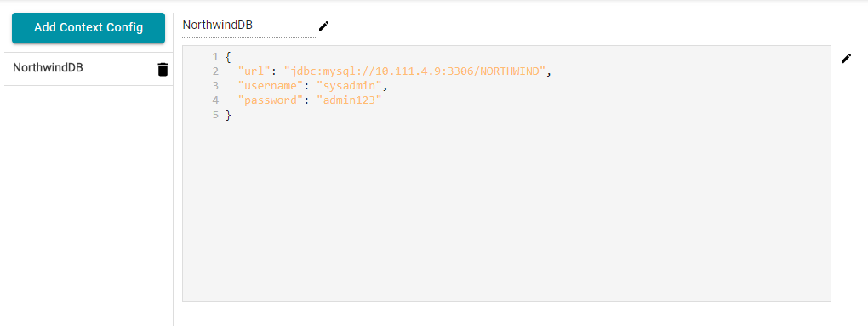Image resolution: width=868 pixels, height=326 pixels.
Task: Click line number 4 in the editor gutter
Action: coord(215,100)
